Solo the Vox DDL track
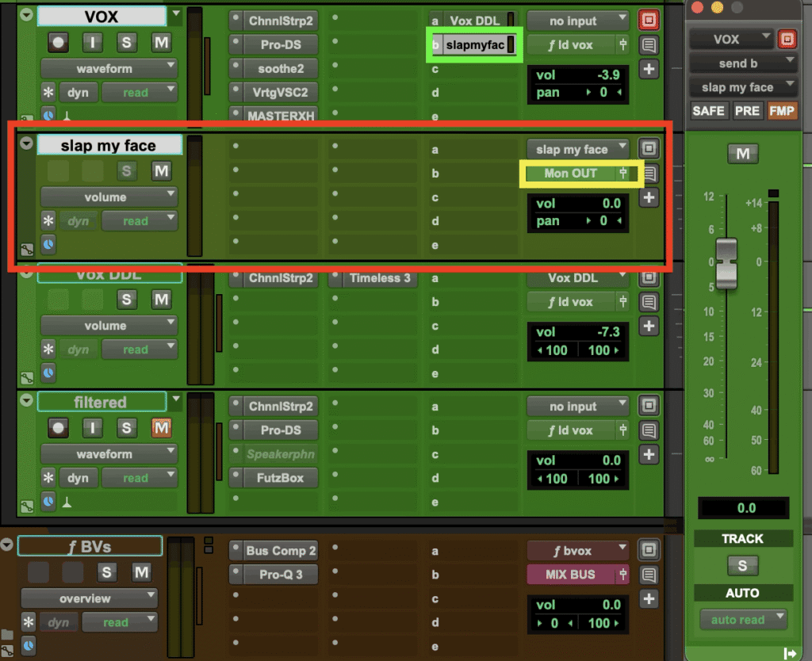Viewport: 812px width, 661px height. coord(126,299)
